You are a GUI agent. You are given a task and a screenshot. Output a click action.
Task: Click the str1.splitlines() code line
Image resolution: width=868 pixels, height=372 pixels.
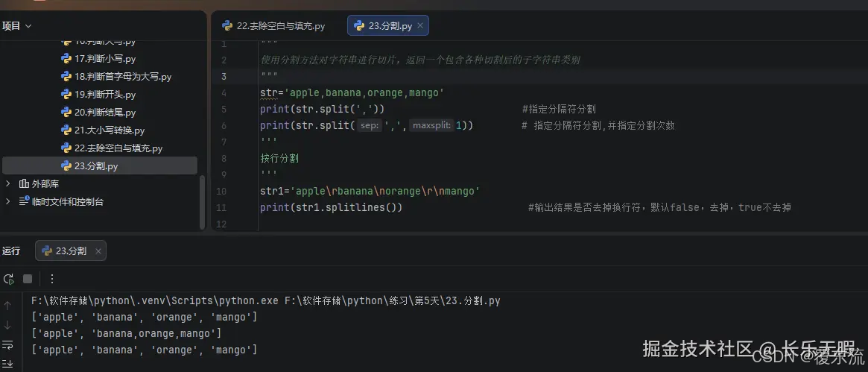(x=331, y=207)
